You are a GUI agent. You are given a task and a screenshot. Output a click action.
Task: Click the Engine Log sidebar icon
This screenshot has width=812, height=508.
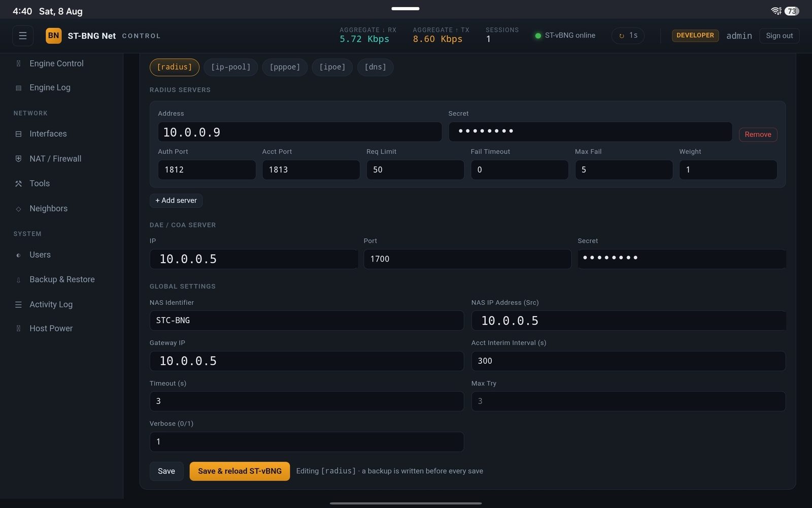coord(18,88)
